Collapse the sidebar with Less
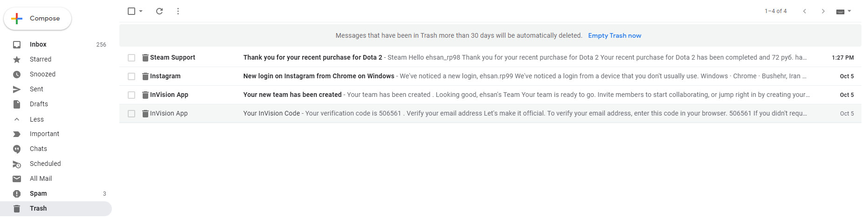868x219 pixels. pos(36,119)
